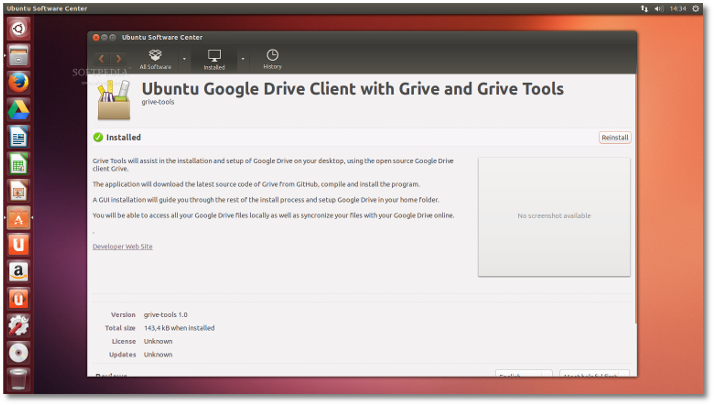
Task: Open Ubuntu Dash from launcher
Action: [18, 28]
